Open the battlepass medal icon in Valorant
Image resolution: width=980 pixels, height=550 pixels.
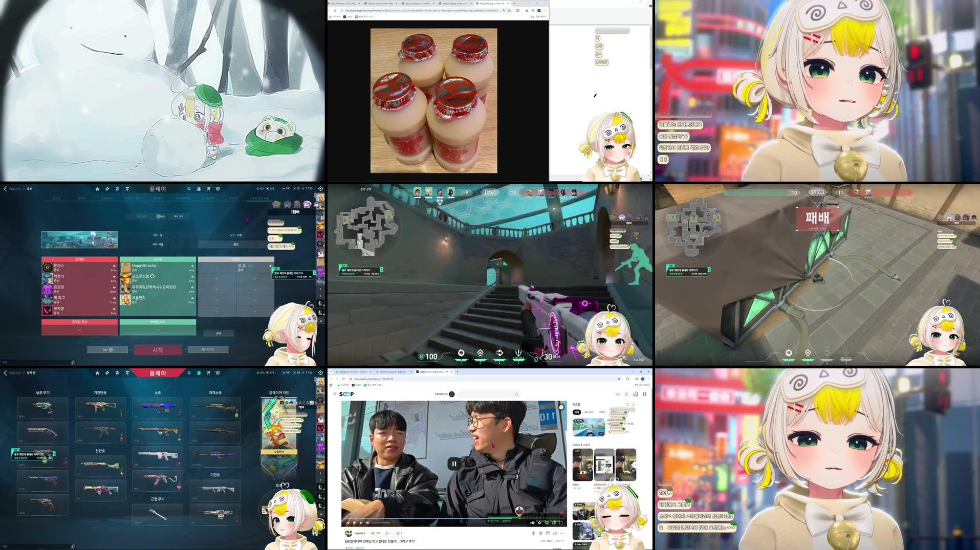coord(127,189)
